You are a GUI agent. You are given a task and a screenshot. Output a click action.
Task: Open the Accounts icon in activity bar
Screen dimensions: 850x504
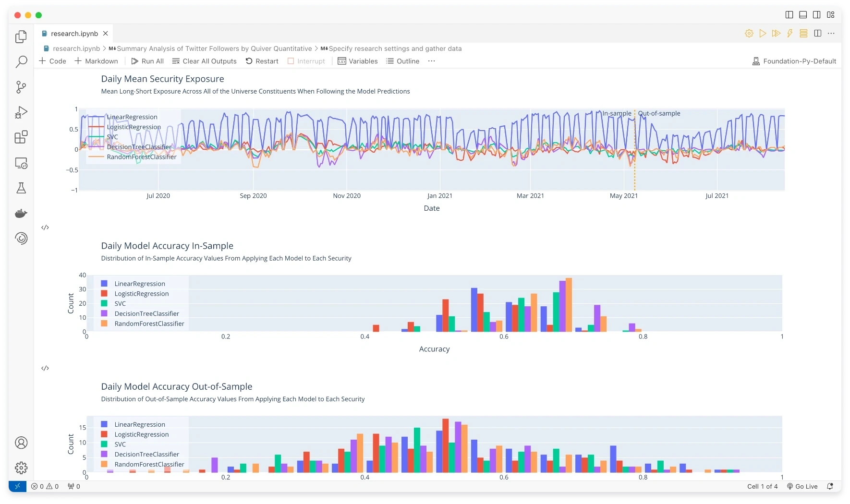tap(21, 443)
